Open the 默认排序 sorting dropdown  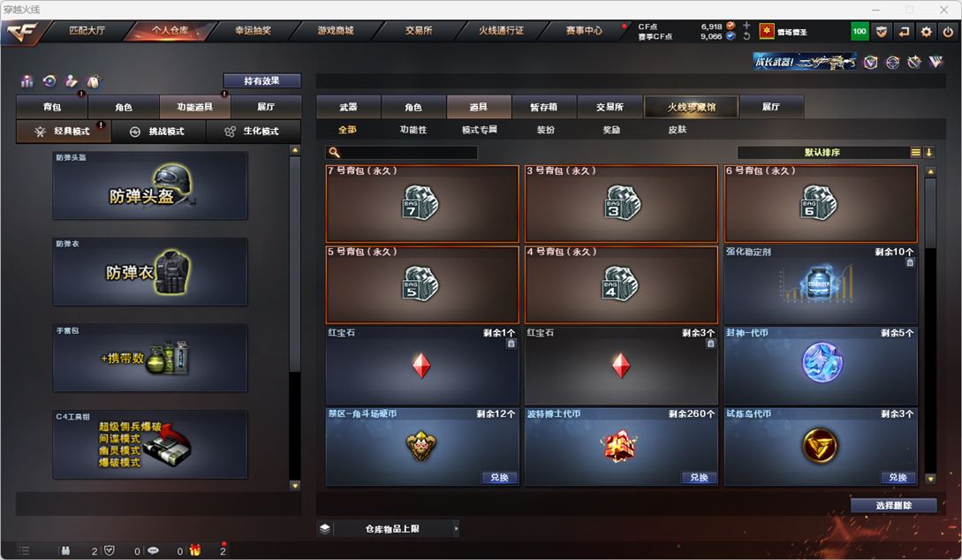(x=822, y=152)
